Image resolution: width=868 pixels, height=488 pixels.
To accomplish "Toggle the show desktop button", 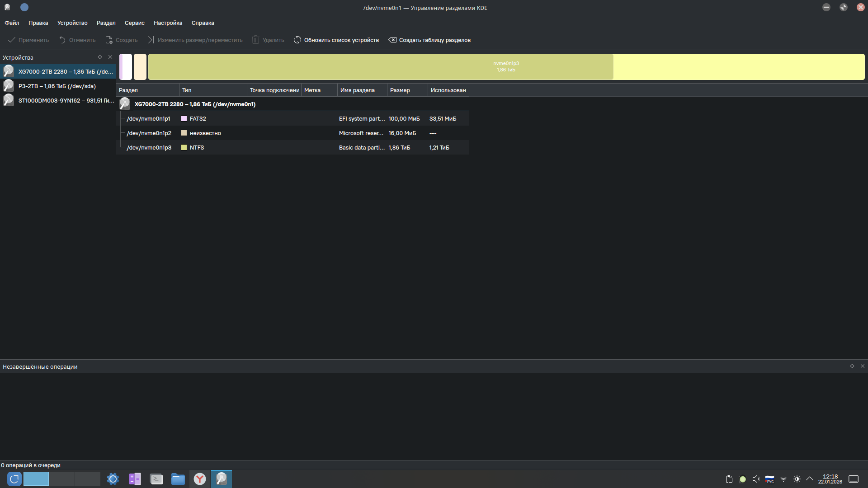I will point(854,479).
